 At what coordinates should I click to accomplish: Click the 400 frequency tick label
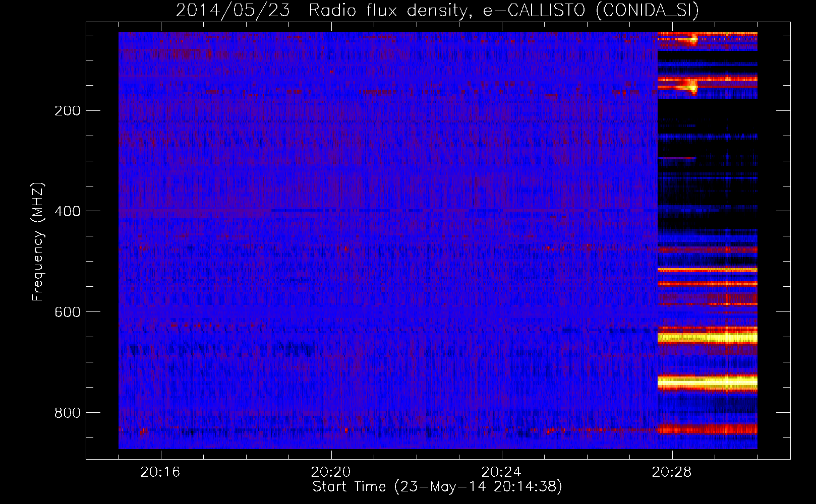pyautogui.click(x=68, y=211)
